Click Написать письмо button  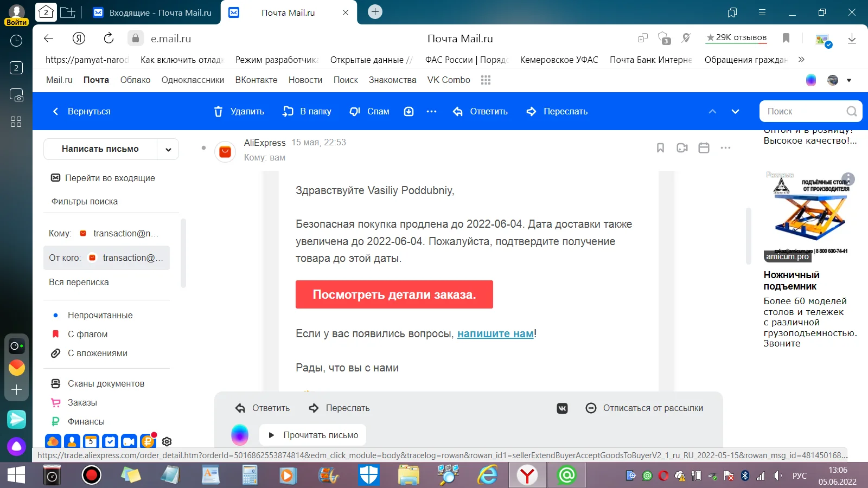pos(100,149)
